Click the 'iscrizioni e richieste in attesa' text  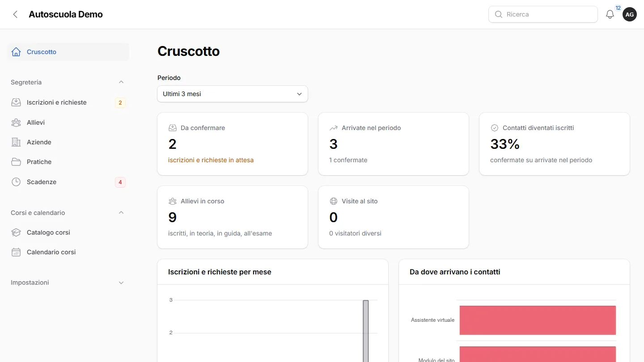click(x=211, y=160)
